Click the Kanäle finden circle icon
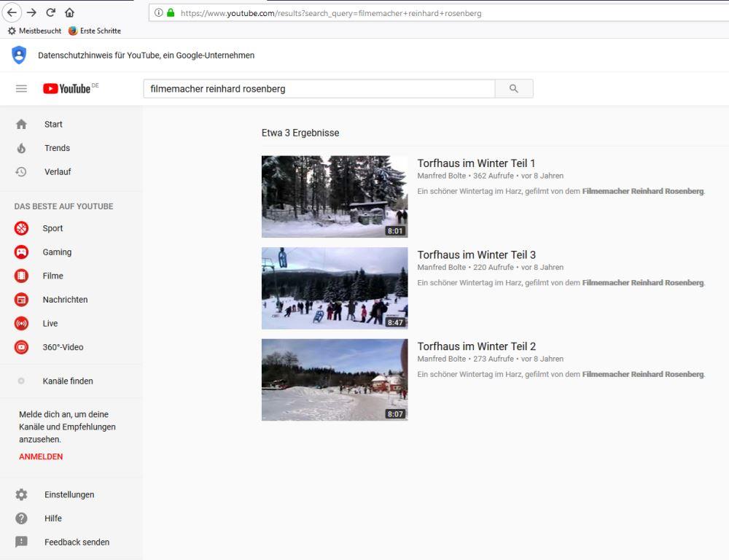The image size is (729, 560). [x=21, y=381]
